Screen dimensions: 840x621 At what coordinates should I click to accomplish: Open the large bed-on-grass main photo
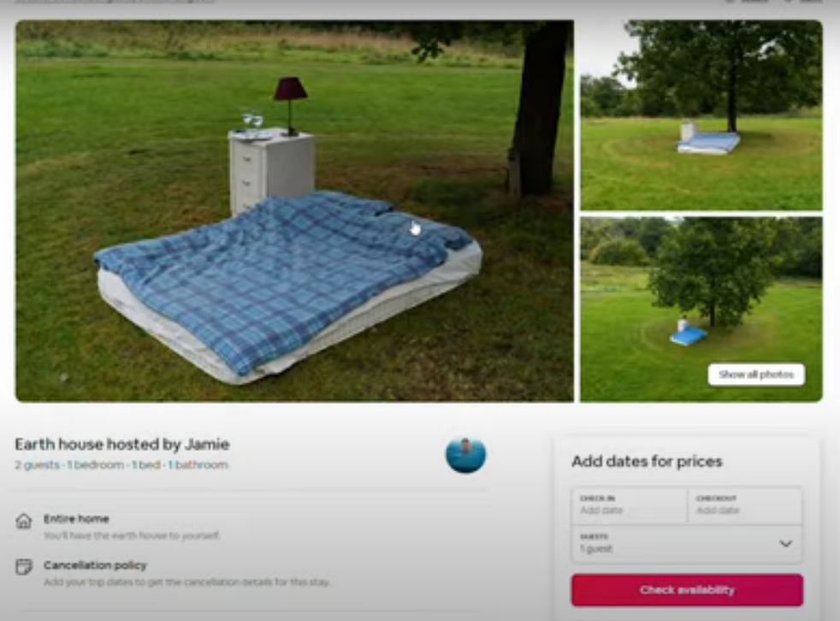tap(294, 211)
